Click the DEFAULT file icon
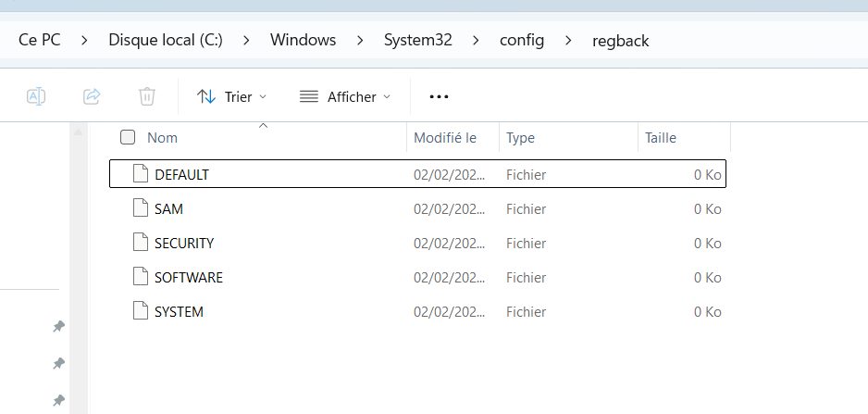 (x=140, y=174)
